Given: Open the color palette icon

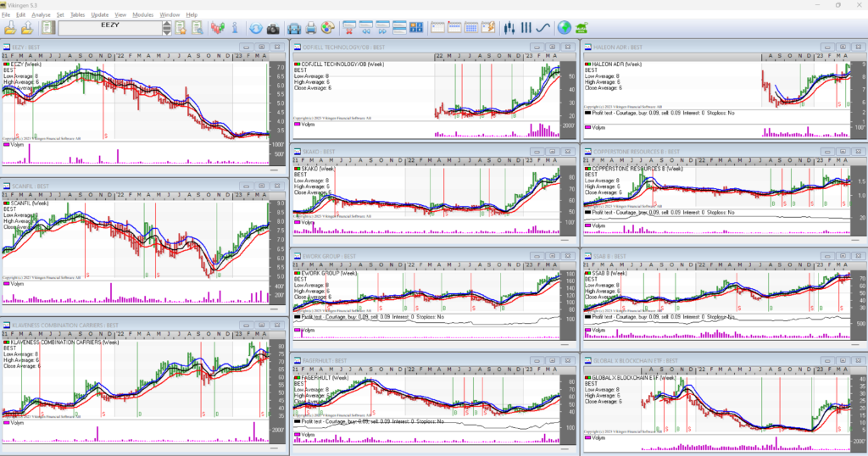Looking at the screenshot, I should pyautogui.click(x=328, y=28).
